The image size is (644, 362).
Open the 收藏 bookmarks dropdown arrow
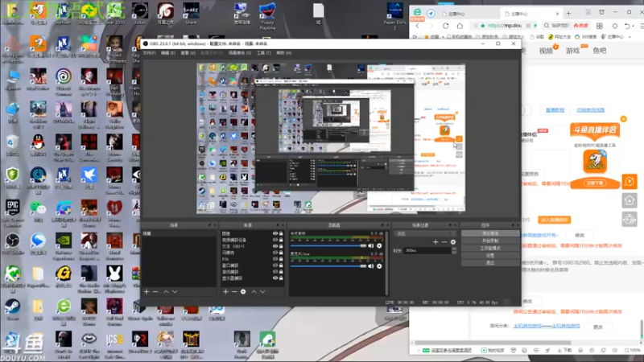tap(444, 37)
